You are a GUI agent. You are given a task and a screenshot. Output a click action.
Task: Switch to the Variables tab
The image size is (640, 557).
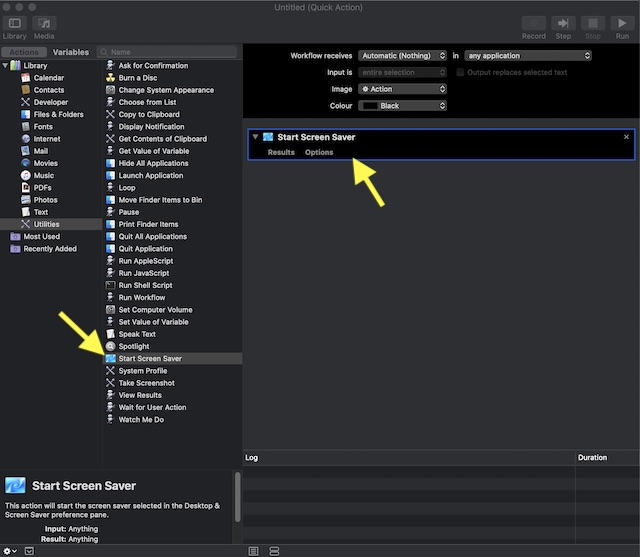(71, 52)
